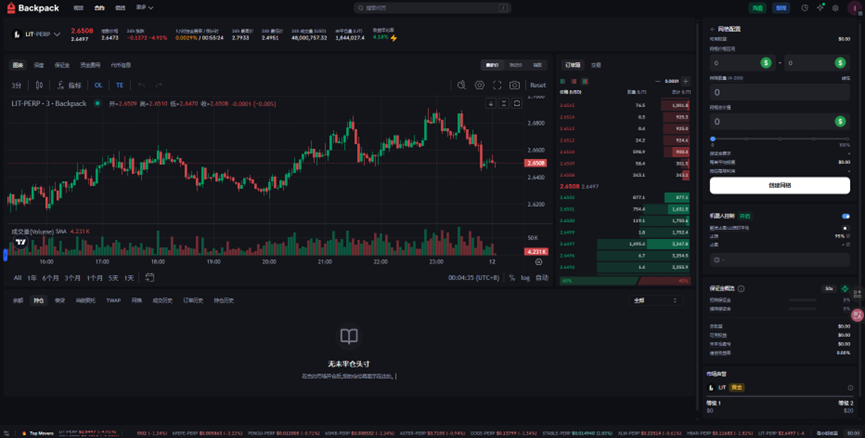The width and height of the screenshot is (865, 438).
Task: Open the chart quick search icon
Action: pyautogui.click(x=462, y=85)
